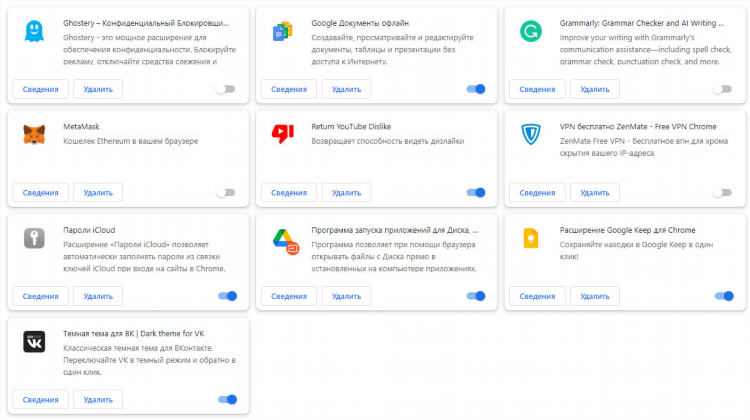Click 'Программа запуска приложений для Диска' title
The image size is (750, 420).
coord(395,230)
